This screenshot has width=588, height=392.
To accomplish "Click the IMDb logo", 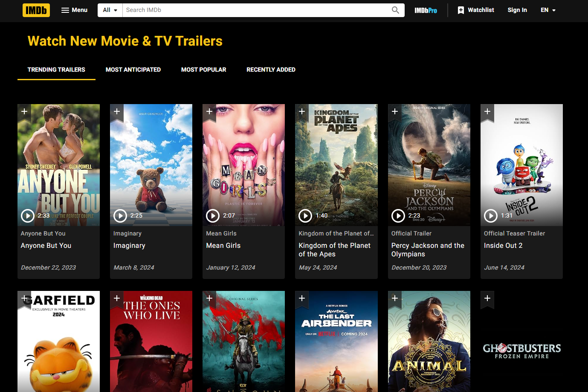I will coord(36,10).
